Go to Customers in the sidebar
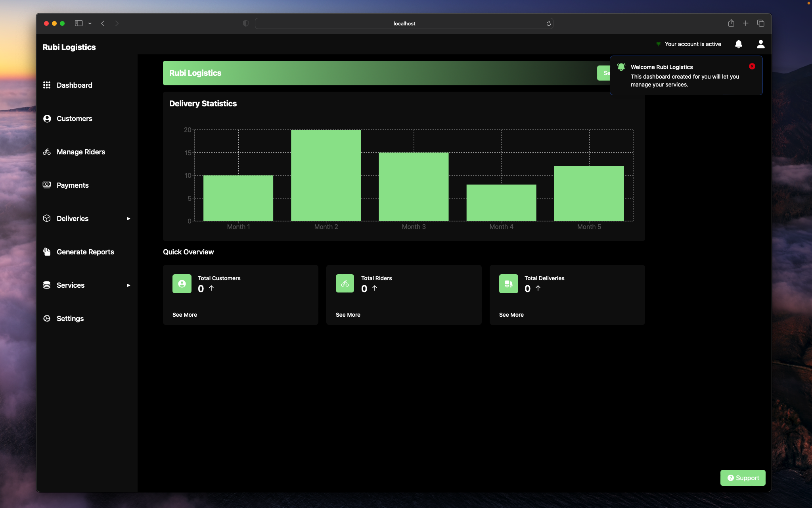This screenshot has width=812, height=508. point(74,119)
